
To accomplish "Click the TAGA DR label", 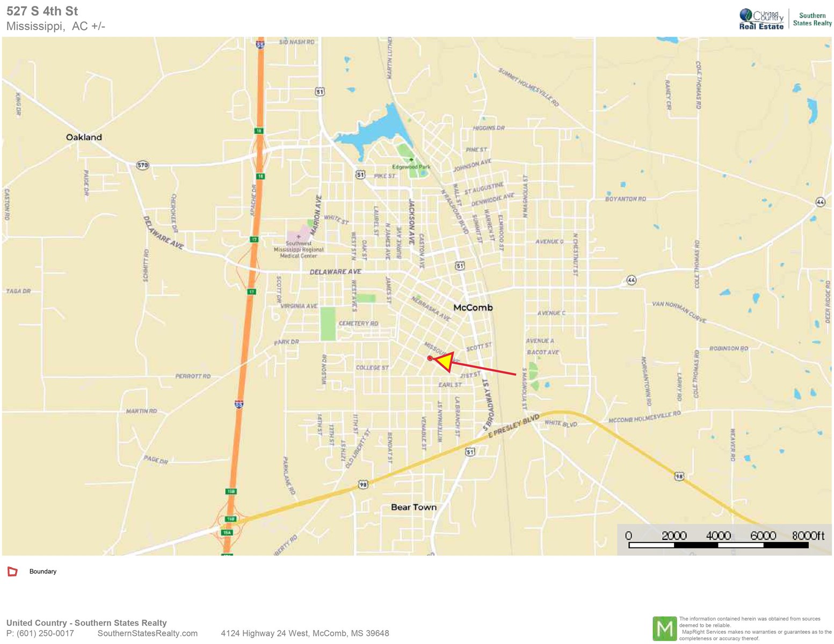I will point(18,291).
